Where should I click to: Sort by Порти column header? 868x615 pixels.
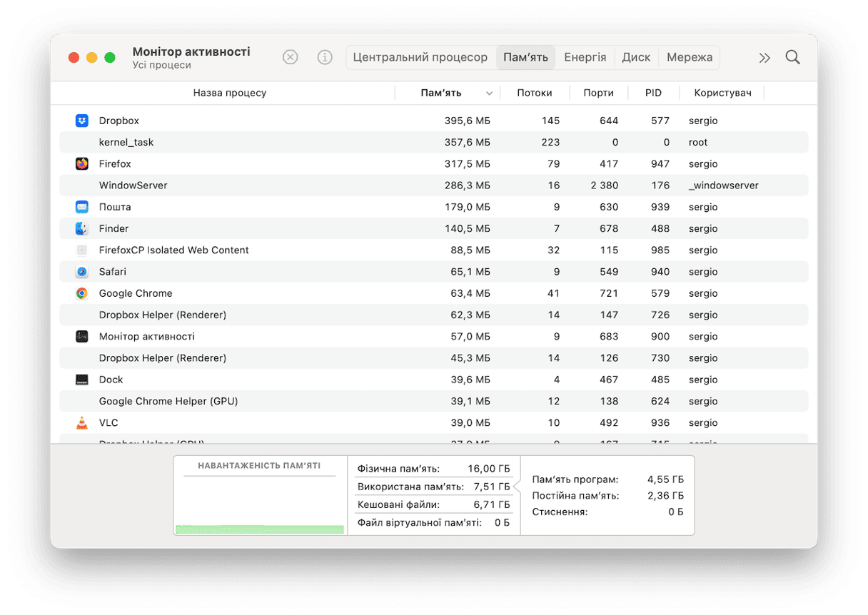598,93
